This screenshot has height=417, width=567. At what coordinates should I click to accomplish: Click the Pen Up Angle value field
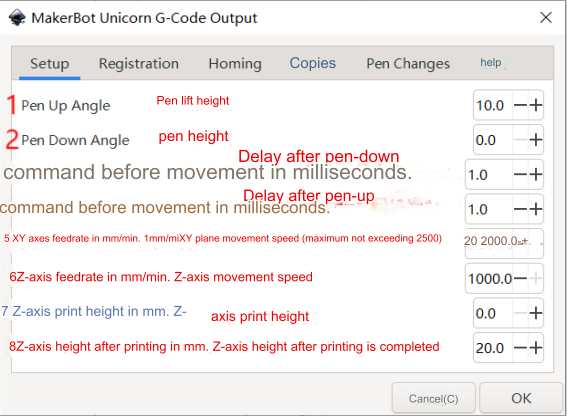tap(493, 105)
